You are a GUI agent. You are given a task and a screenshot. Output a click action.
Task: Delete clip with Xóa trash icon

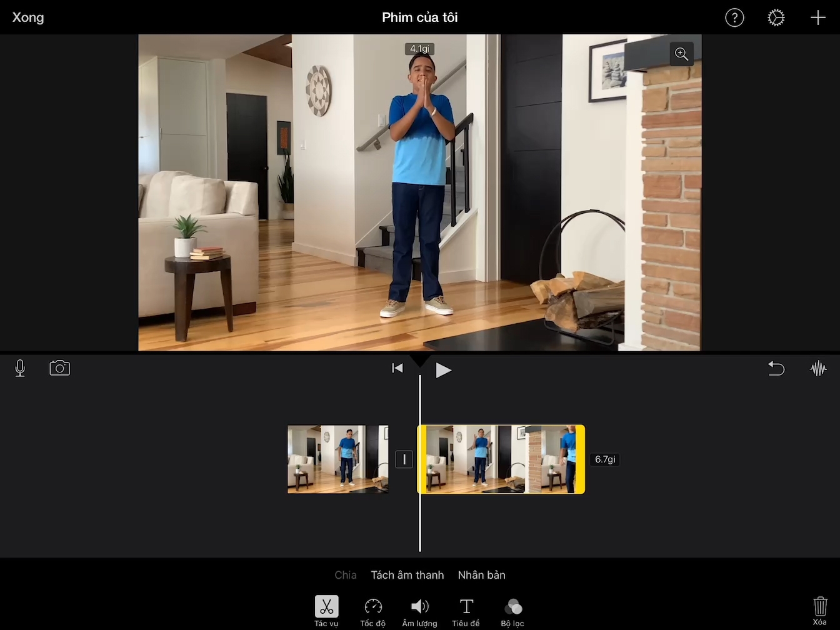click(x=819, y=611)
